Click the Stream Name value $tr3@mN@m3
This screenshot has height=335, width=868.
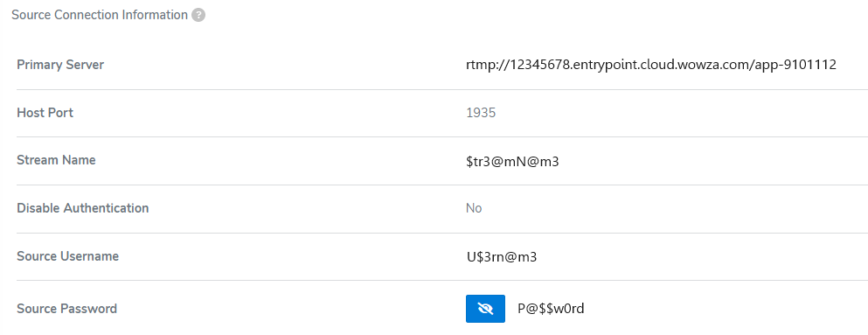tap(512, 162)
